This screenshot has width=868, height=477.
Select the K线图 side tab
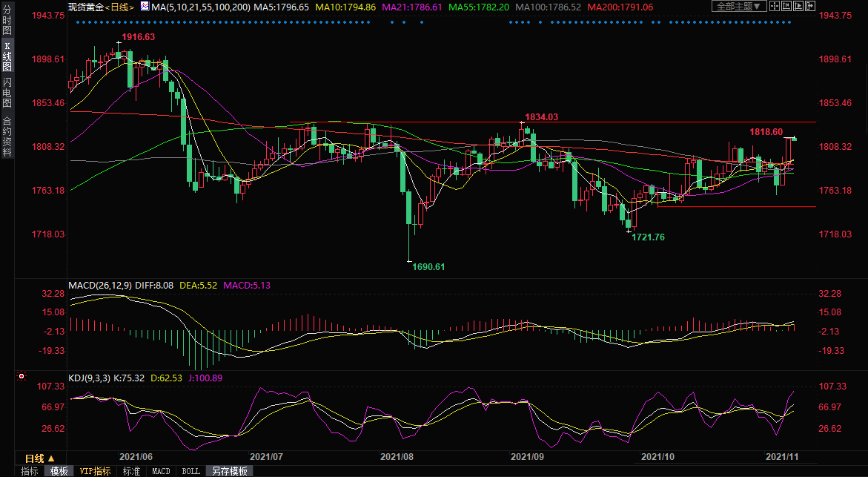point(7,56)
